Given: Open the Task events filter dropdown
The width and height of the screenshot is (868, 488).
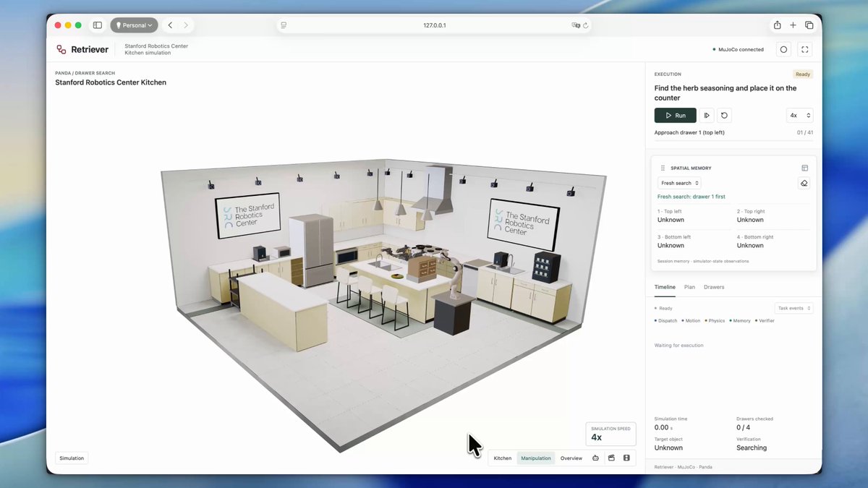Looking at the screenshot, I should (794, 308).
